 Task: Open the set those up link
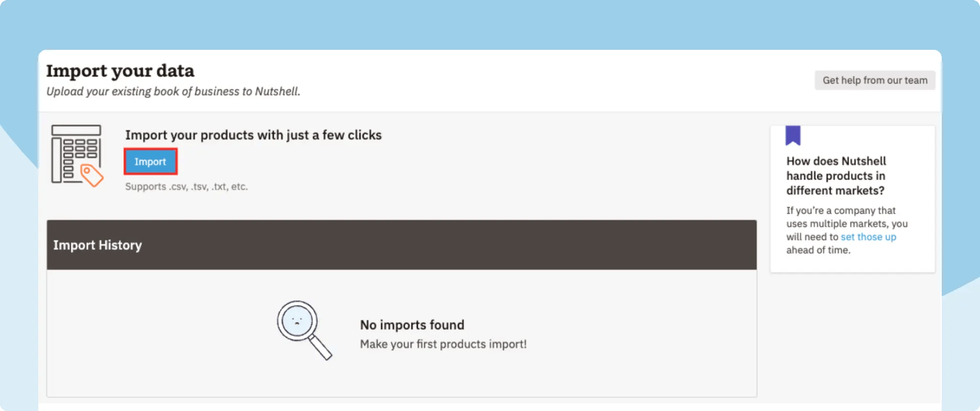869,237
